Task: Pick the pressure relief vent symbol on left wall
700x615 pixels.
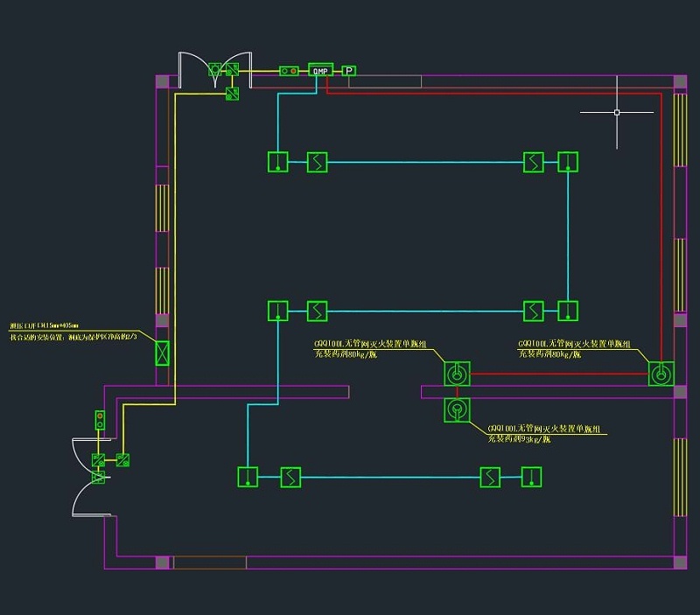Action: 162,353
